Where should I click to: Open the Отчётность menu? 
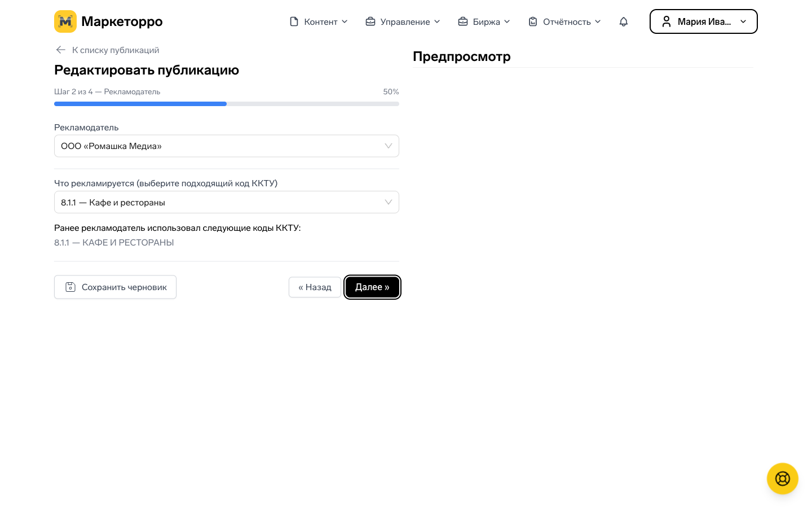point(564,21)
